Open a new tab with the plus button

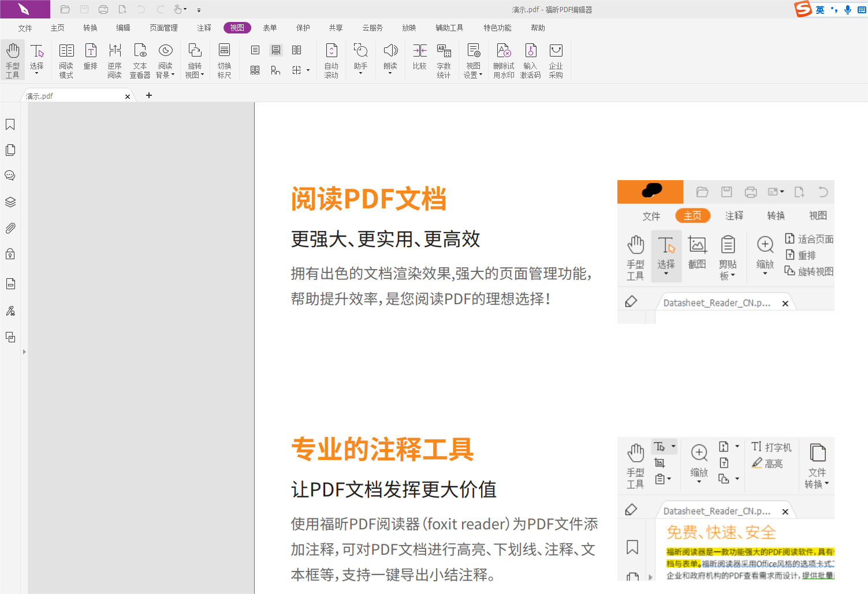[148, 95]
